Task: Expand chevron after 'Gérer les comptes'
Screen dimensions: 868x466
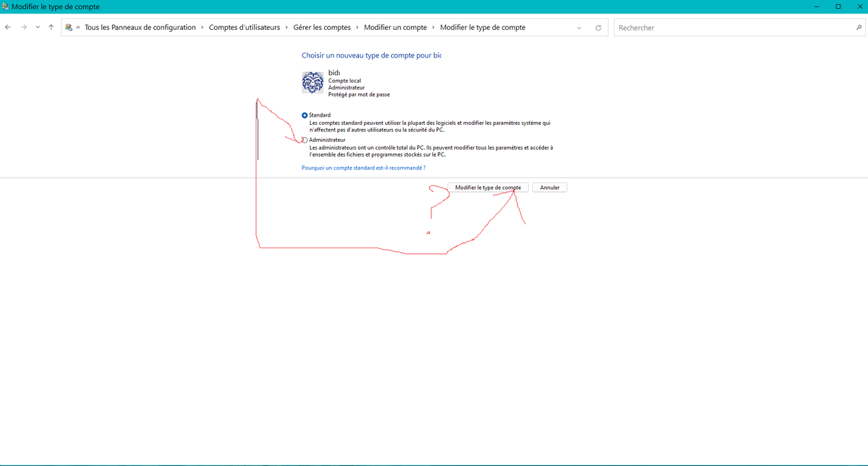Action: point(357,28)
